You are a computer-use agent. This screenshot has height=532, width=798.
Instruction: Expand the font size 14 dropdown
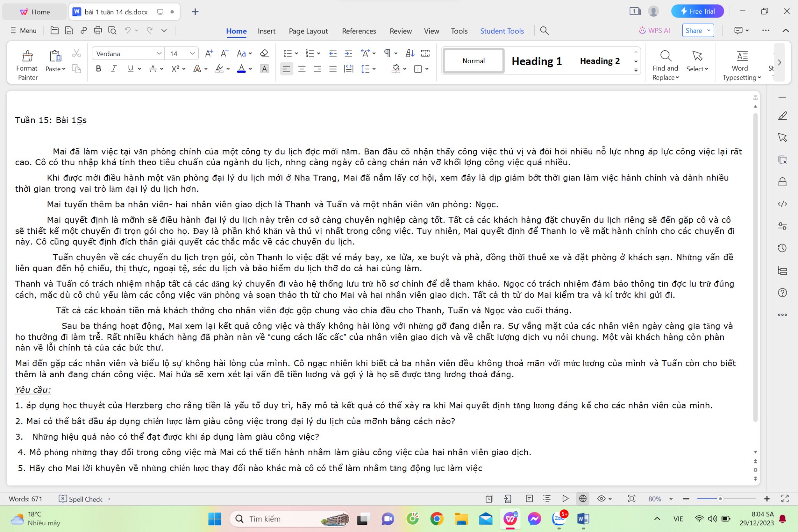coord(192,53)
